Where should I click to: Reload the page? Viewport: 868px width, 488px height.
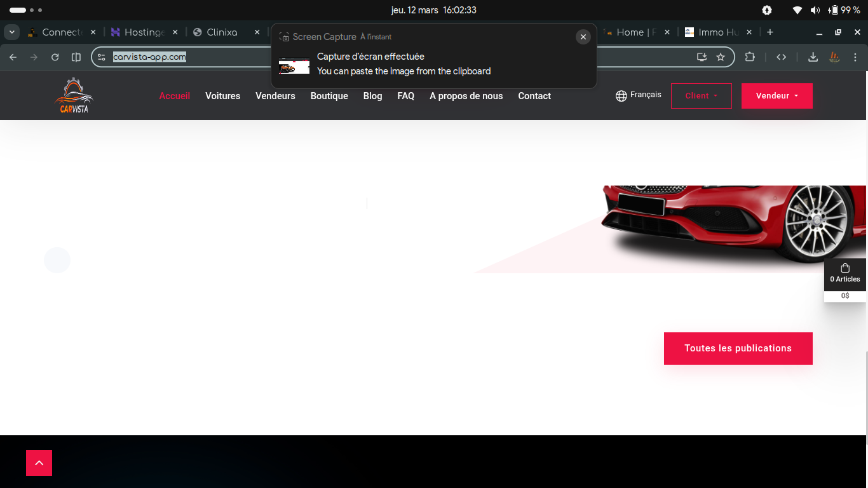[x=55, y=57]
